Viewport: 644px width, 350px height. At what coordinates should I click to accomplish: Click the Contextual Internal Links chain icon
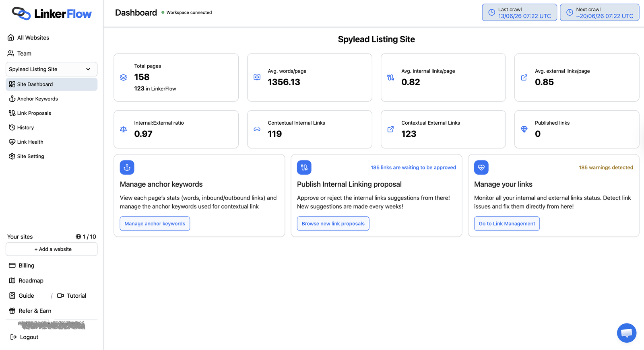(257, 130)
